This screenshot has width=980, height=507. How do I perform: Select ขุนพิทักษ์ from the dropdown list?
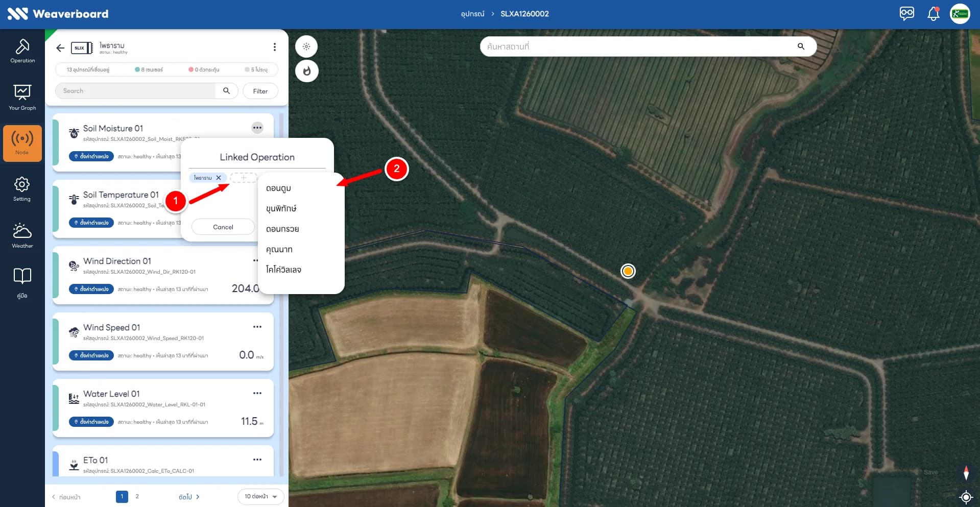click(x=301, y=208)
